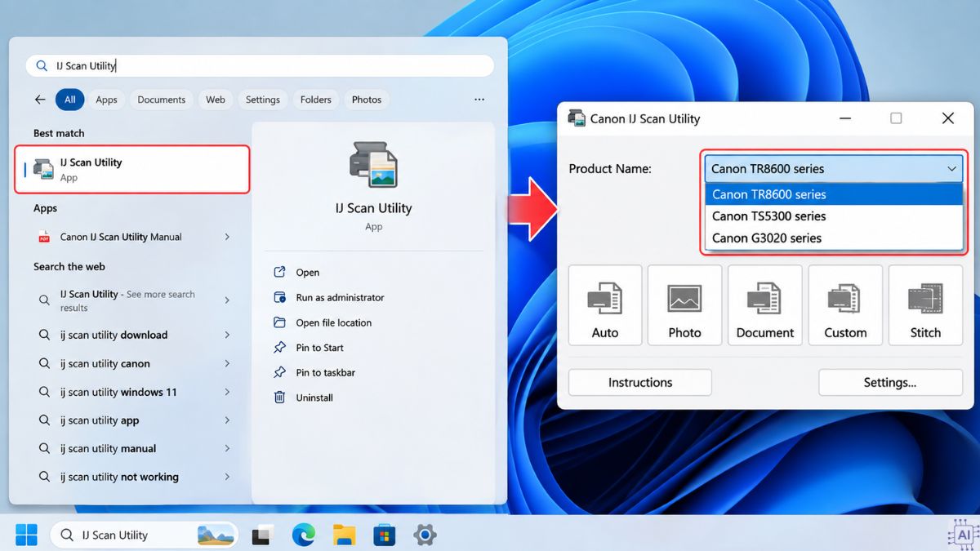Select the Web search filter tab
The height and width of the screenshot is (551, 980).
(216, 100)
